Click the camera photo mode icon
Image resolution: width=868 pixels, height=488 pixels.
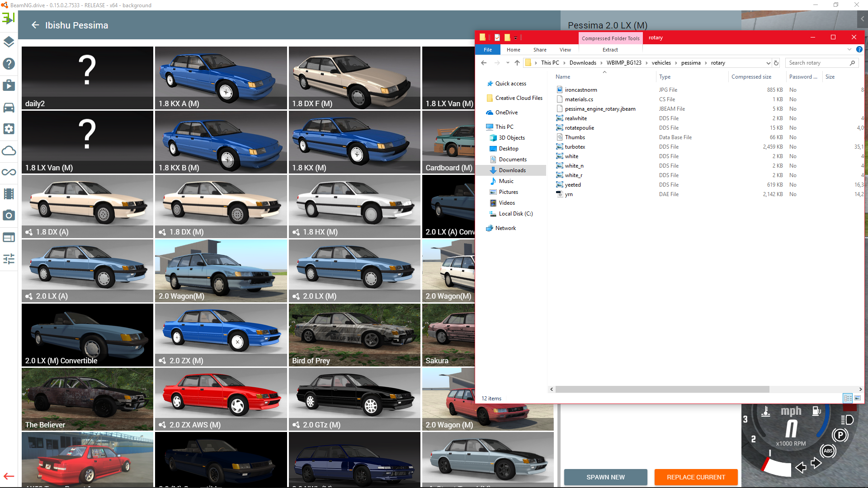coord(9,216)
